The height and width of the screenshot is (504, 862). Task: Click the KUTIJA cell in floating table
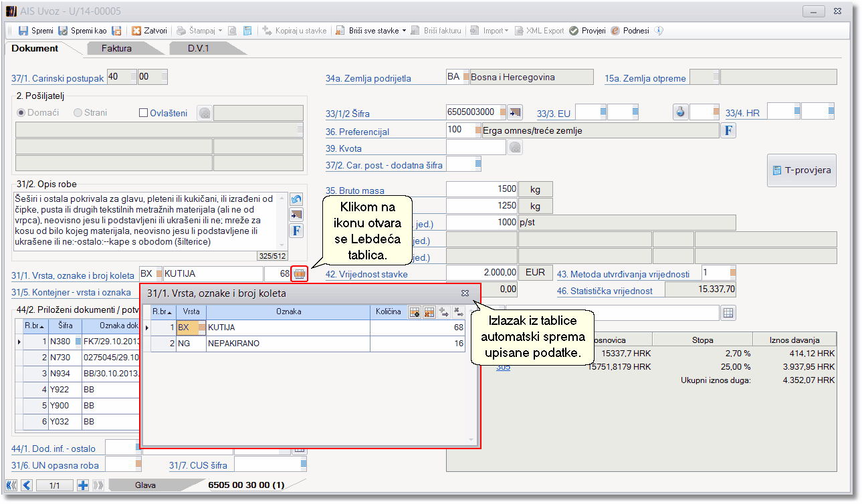(x=288, y=328)
